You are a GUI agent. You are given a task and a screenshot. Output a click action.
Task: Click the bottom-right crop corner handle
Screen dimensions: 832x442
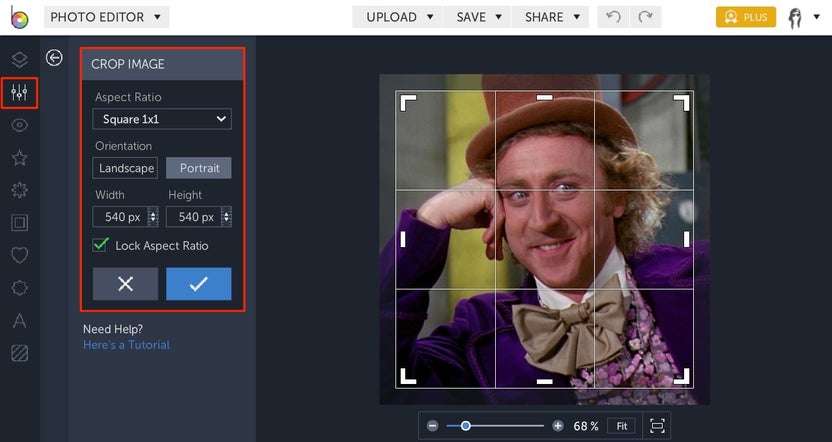pos(681,376)
